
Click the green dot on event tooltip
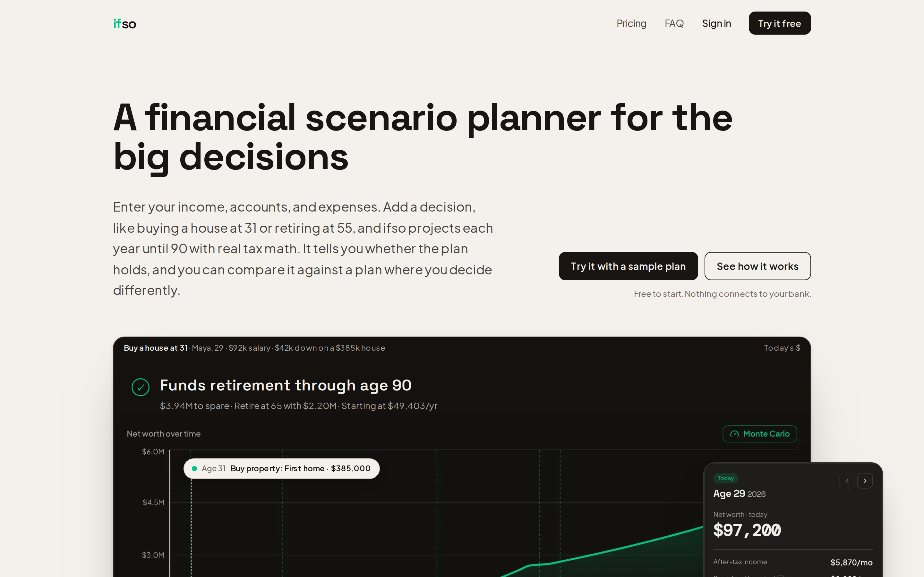[x=194, y=469]
